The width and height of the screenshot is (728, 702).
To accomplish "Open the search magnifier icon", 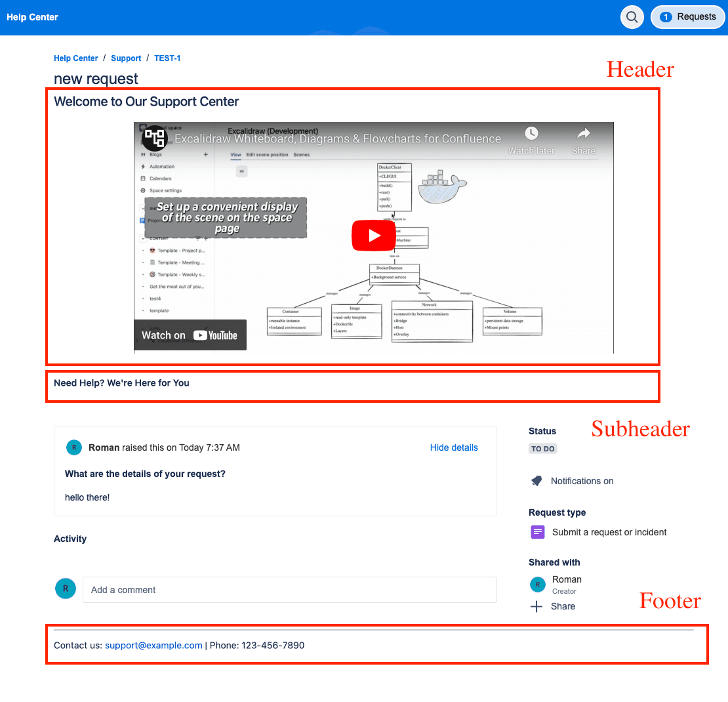I will coord(632,17).
